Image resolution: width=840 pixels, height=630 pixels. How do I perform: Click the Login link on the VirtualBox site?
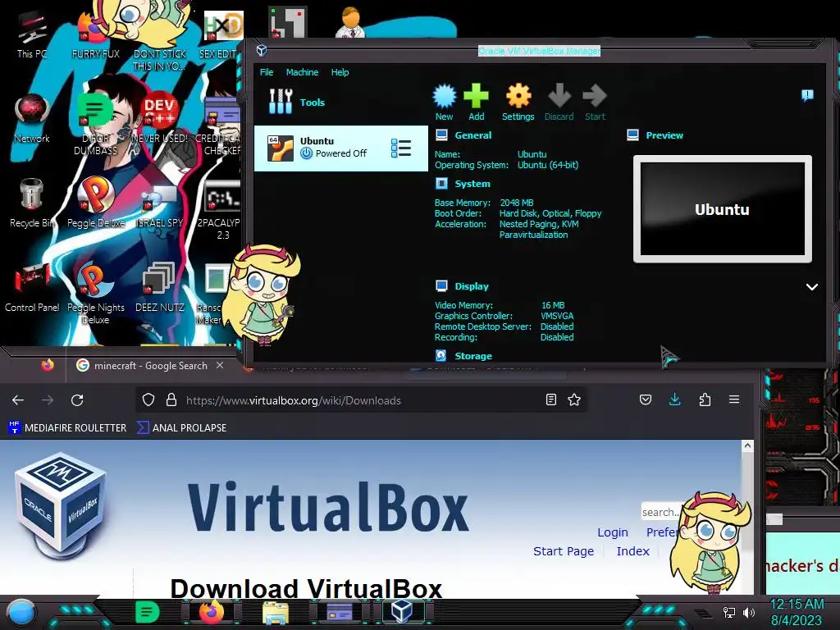tap(612, 532)
